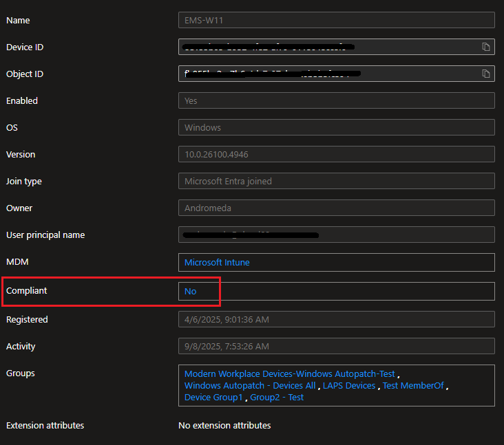The image size is (504, 445).
Task: Click the Enabled field showing Yes
Action: click(336, 100)
